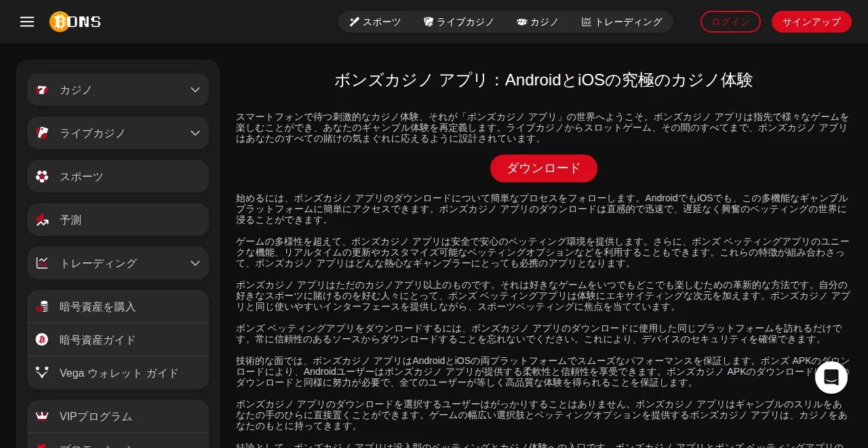Expand the ライブカジノ sidebar section
868x448 pixels.
point(195,133)
